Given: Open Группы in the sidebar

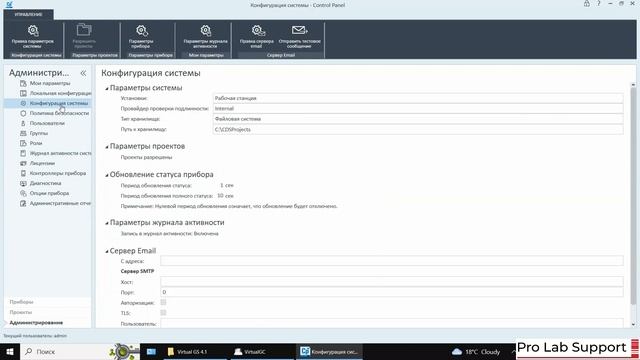Looking at the screenshot, I should [x=39, y=133].
